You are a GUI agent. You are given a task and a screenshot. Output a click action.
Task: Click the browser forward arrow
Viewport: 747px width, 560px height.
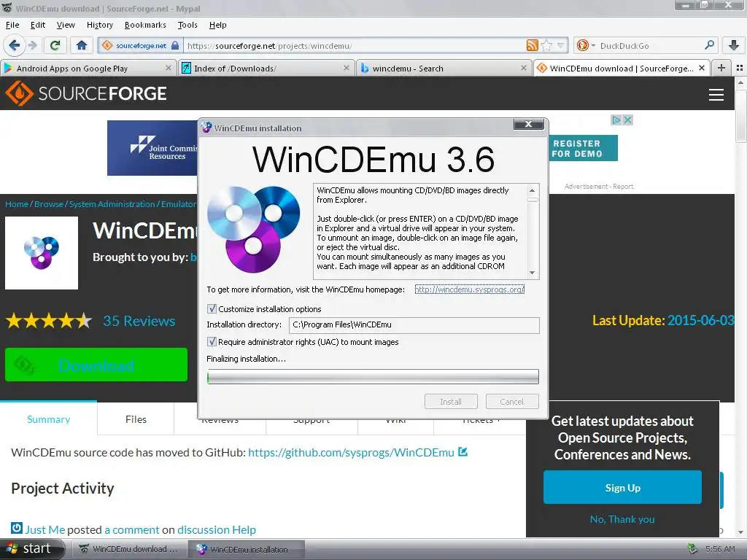(32, 45)
